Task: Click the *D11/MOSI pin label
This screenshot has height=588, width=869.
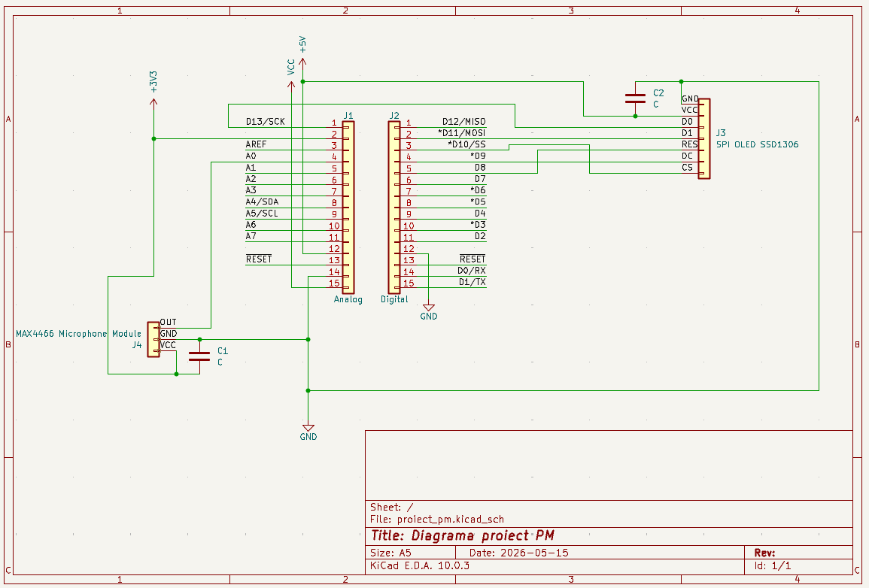Action: (462, 133)
